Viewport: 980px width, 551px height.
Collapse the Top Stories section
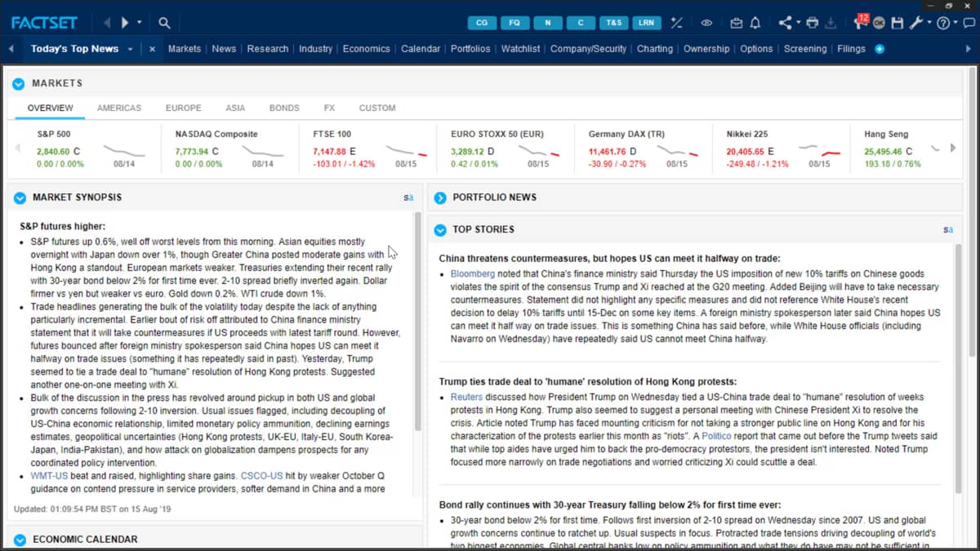(440, 230)
